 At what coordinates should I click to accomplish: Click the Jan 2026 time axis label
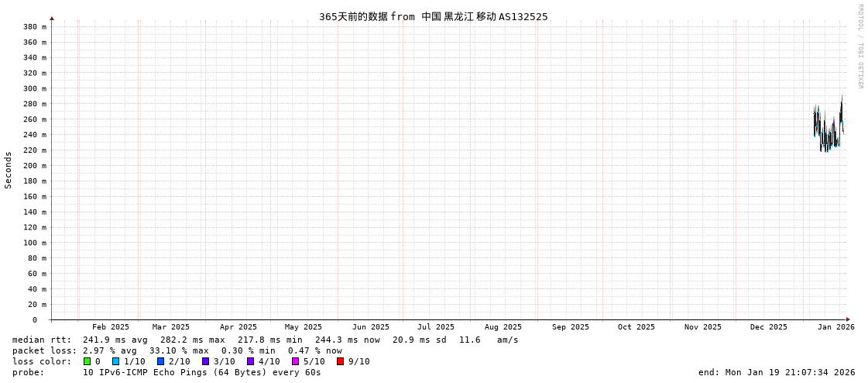pyautogui.click(x=835, y=327)
